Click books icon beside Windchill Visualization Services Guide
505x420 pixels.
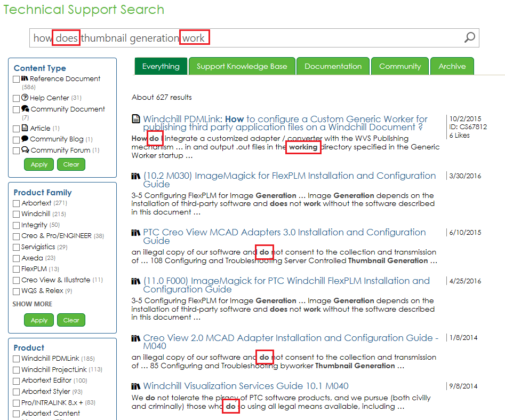pos(136,386)
